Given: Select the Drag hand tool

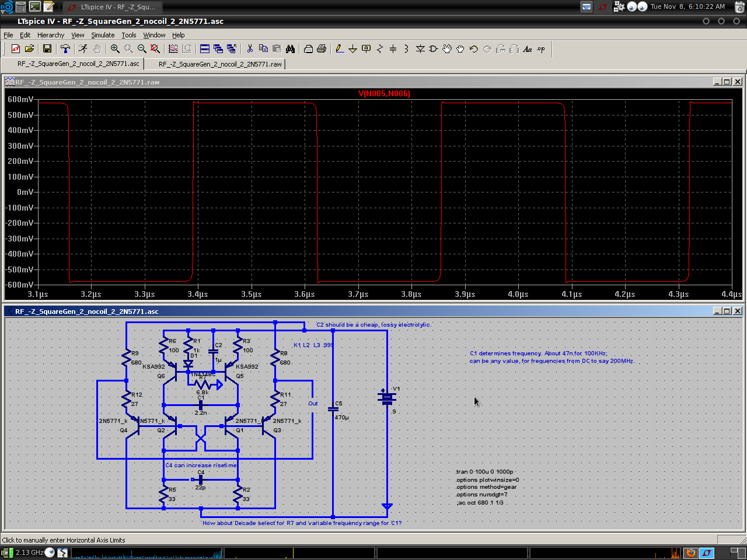Looking at the screenshot, I should click(x=460, y=49).
